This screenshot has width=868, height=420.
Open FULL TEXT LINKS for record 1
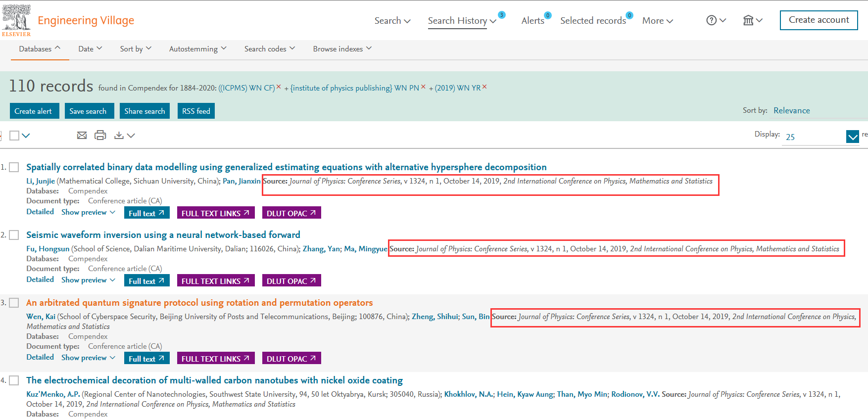coord(216,213)
